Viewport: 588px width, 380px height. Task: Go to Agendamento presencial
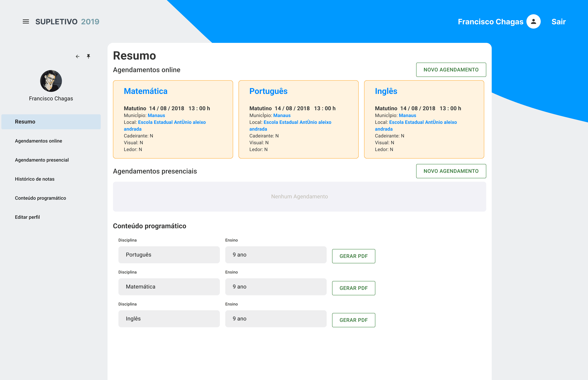point(42,160)
